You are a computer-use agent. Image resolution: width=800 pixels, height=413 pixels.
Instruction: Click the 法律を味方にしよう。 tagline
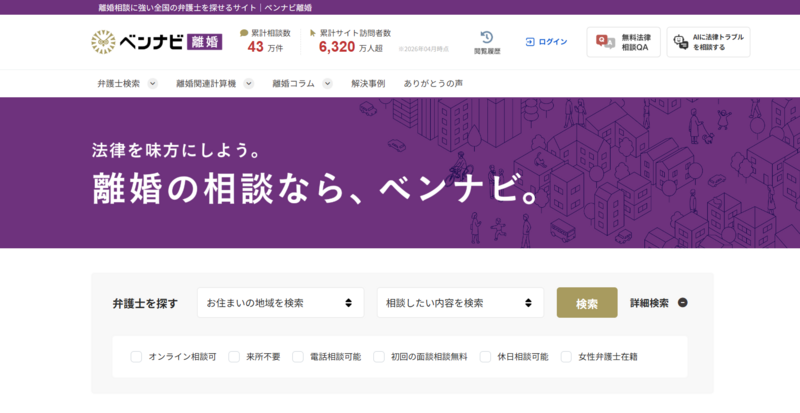pos(177,150)
